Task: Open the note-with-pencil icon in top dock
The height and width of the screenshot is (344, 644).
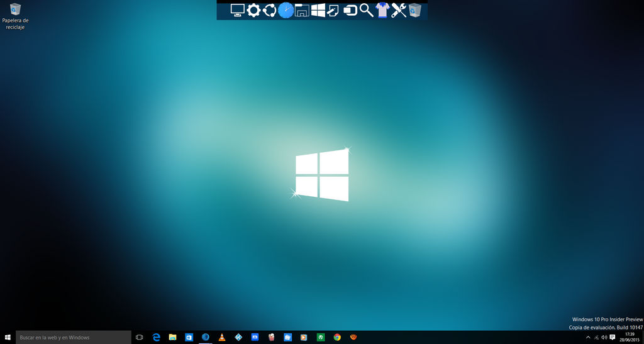Action: [333, 10]
